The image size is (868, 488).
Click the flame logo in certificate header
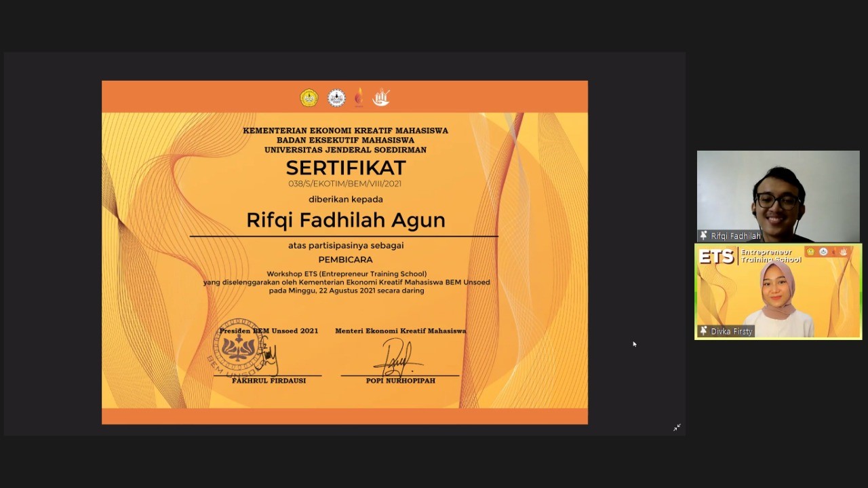click(359, 98)
